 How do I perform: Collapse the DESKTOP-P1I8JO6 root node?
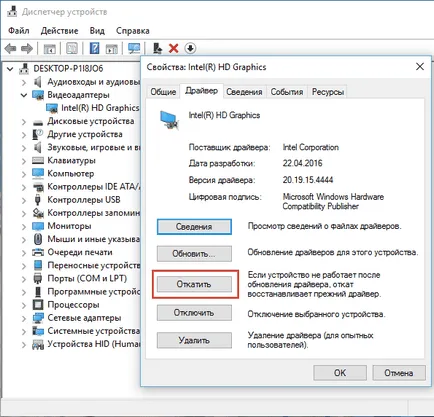[x=10, y=69]
